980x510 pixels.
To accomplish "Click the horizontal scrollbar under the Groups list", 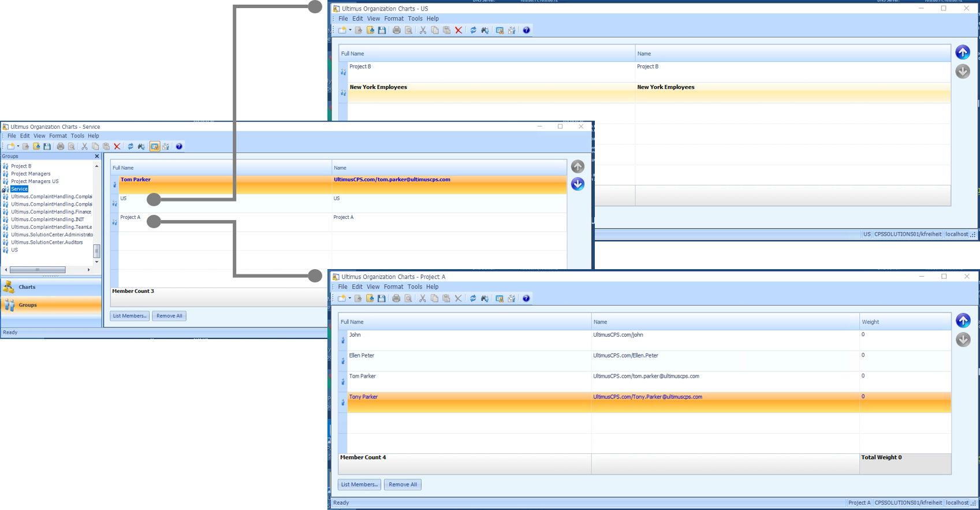I will [x=47, y=270].
